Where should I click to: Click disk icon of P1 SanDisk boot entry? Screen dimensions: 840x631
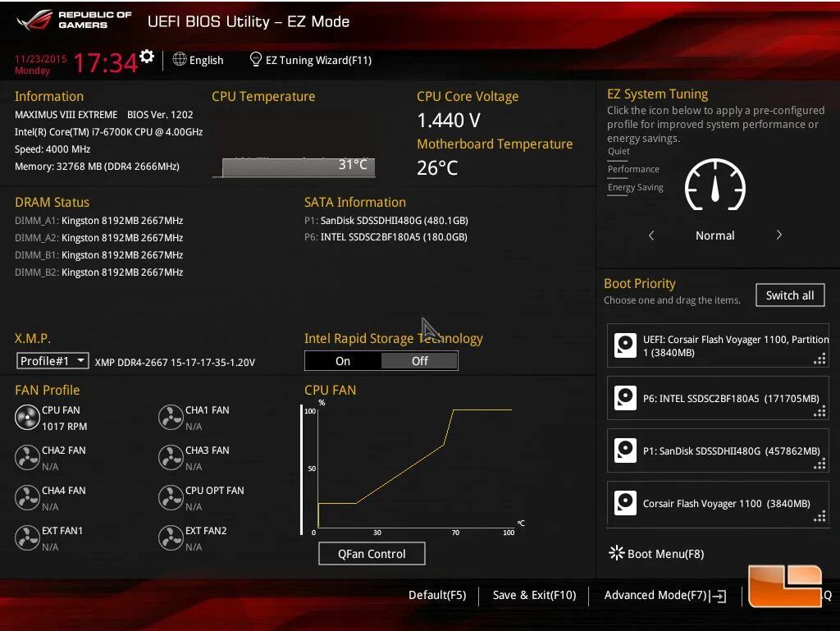click(625, 450)
